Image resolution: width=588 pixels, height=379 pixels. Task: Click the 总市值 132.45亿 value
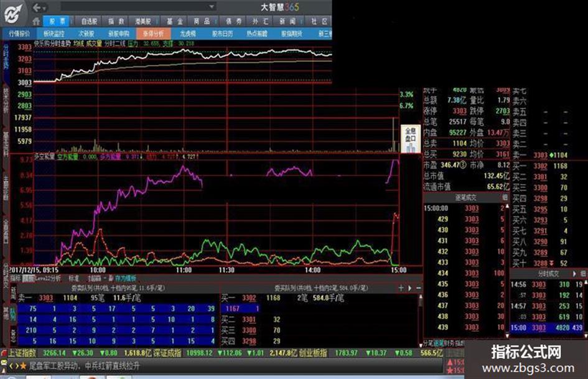pos(497,176)
